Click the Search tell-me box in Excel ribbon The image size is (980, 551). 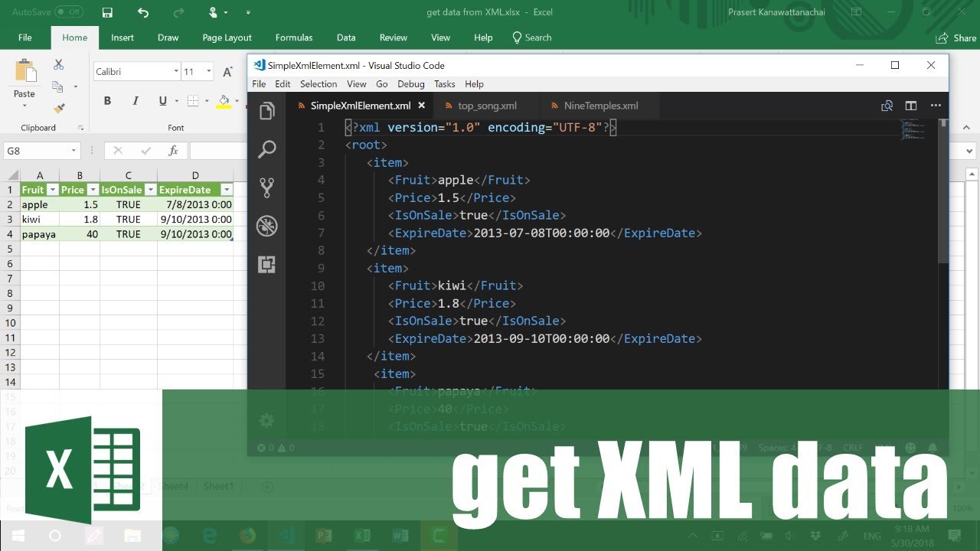point(532,37)
